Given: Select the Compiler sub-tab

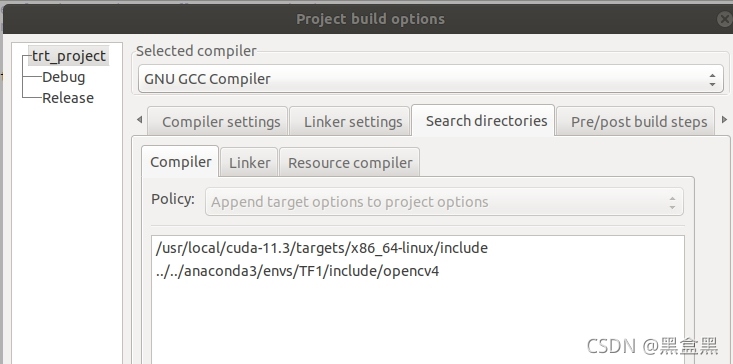Looking at the screenshot, I should tap(180, 162).
